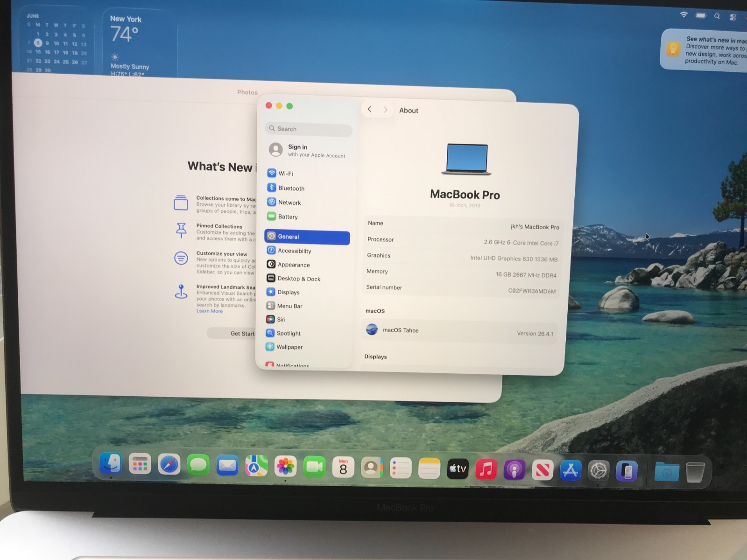The width and height of the screenshot is (747, 560).
Task: Open Launchpad apps grid in Dock
Action: [x=140, y=464]
